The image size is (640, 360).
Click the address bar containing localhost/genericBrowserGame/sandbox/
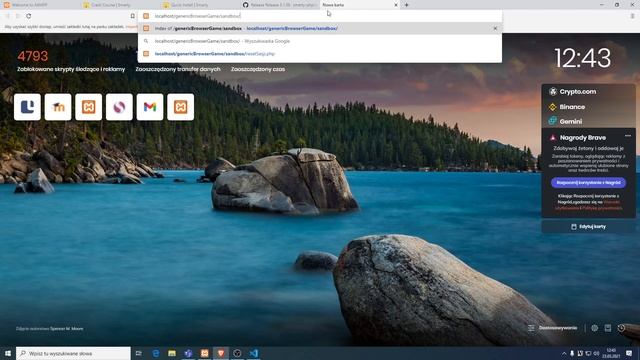[x=320, y=16]
